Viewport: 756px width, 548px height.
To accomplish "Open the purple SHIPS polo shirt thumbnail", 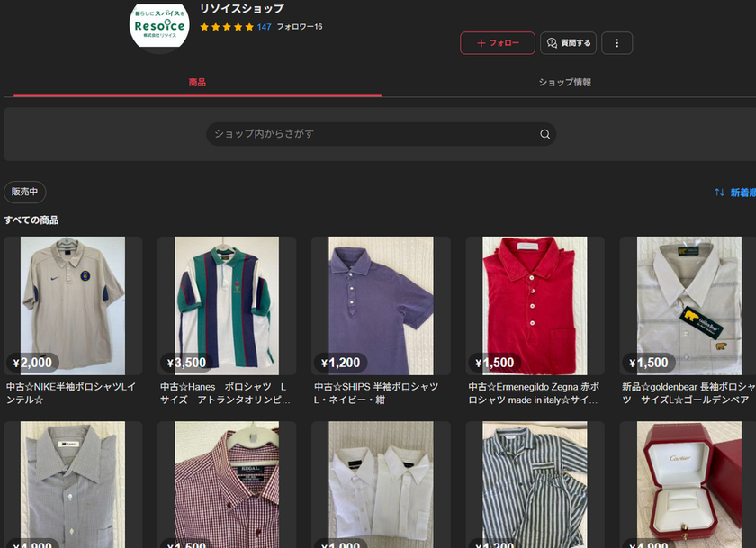I will [x=381, y=306].
